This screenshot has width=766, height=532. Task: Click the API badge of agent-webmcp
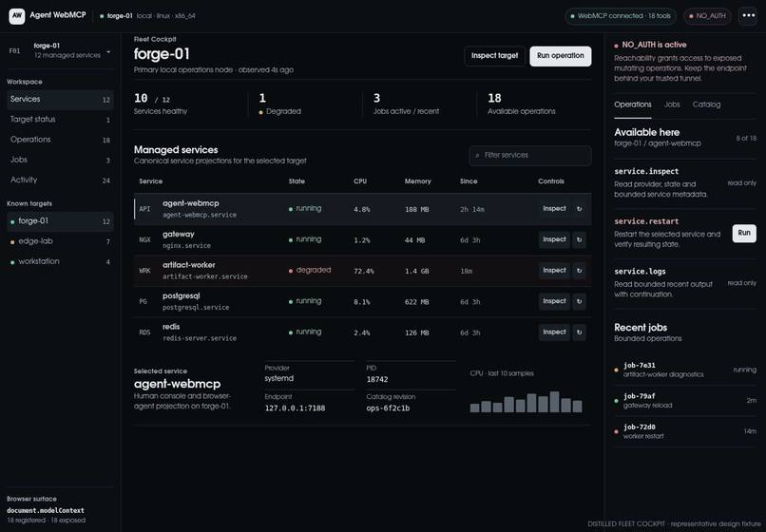[x=144, y=209]
